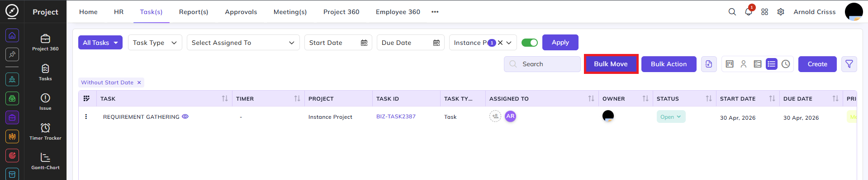Open the Start Date picker

pos(338,43)
